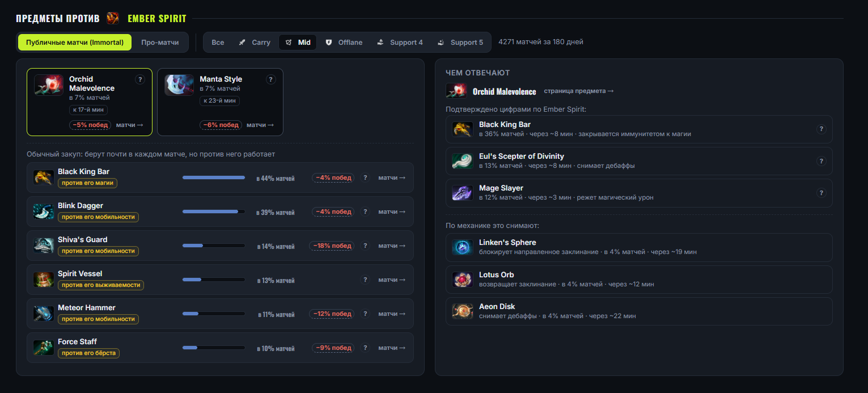
Task: Click the Ember Spirit hero icon in header
Action: [113, 18]
